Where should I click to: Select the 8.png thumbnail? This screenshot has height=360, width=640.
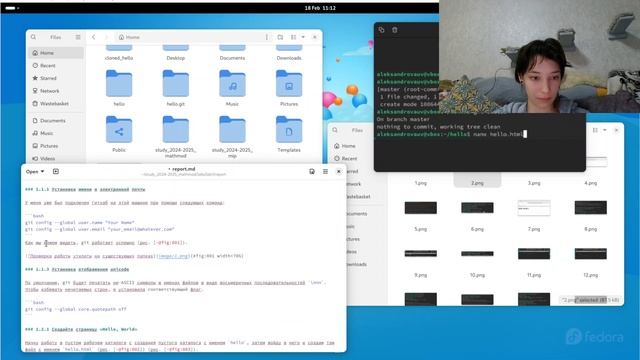pos(591,208)
